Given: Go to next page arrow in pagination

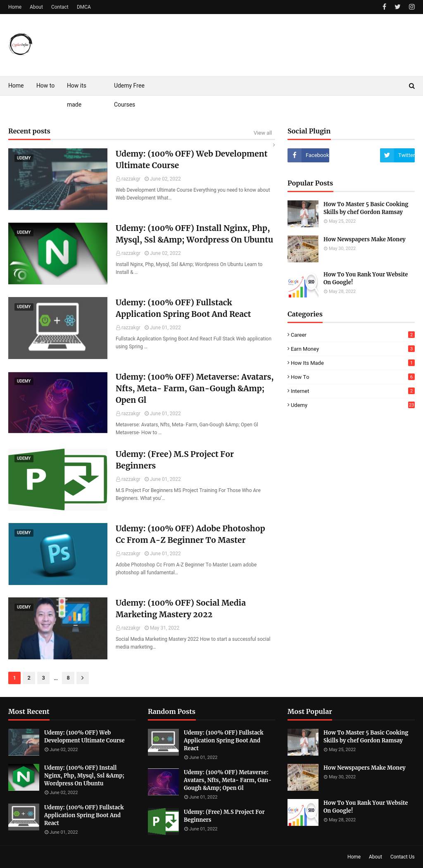Looking at the screenshot, I should [82, 678].
